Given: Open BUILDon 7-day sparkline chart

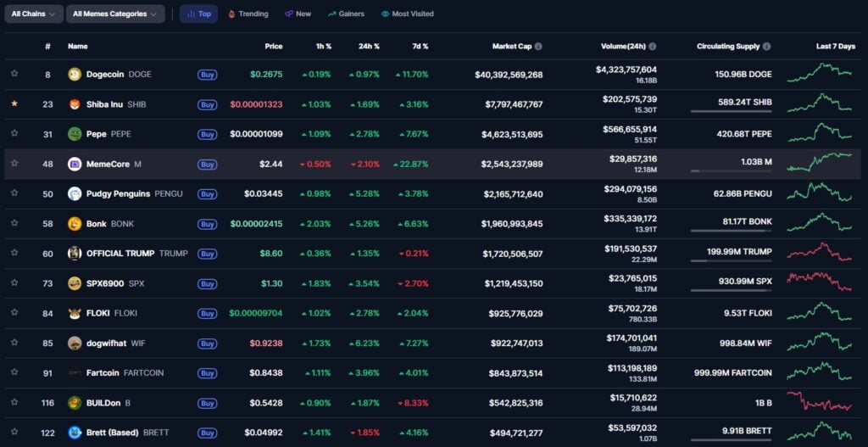Looking at the screenshot, I should [x=820, y=401].
